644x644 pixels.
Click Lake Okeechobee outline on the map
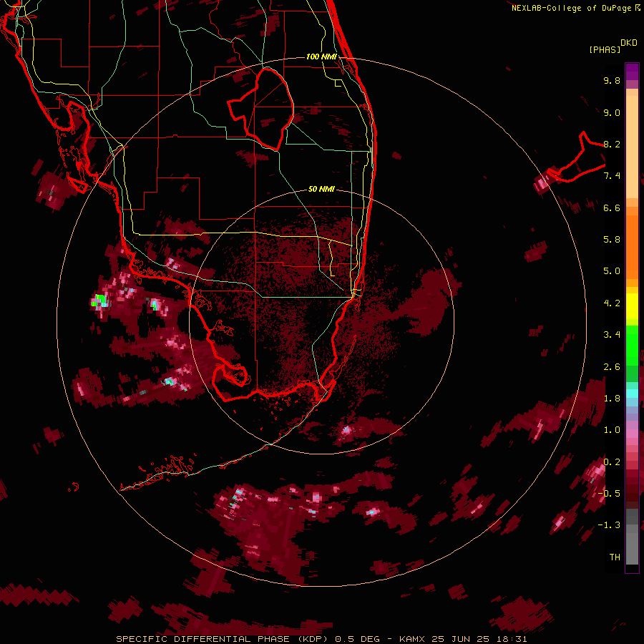pyautogui.click(x=261, y=109)
